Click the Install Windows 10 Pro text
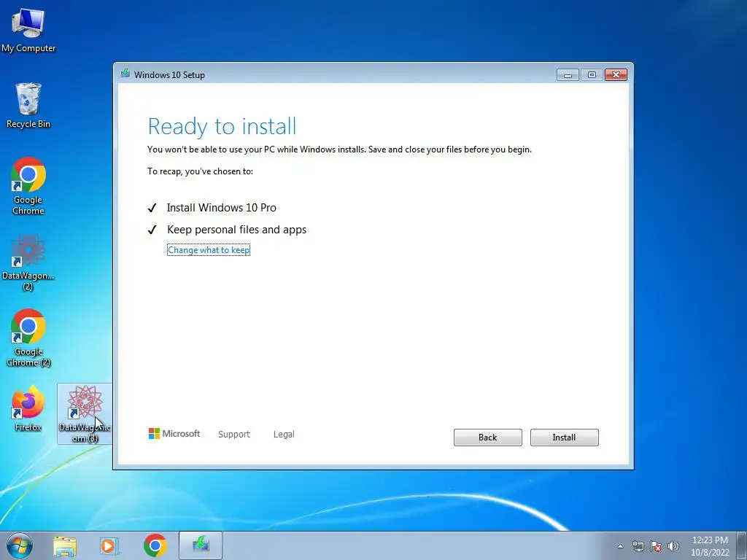The image size is (747, 560). (x=222, y=208)
